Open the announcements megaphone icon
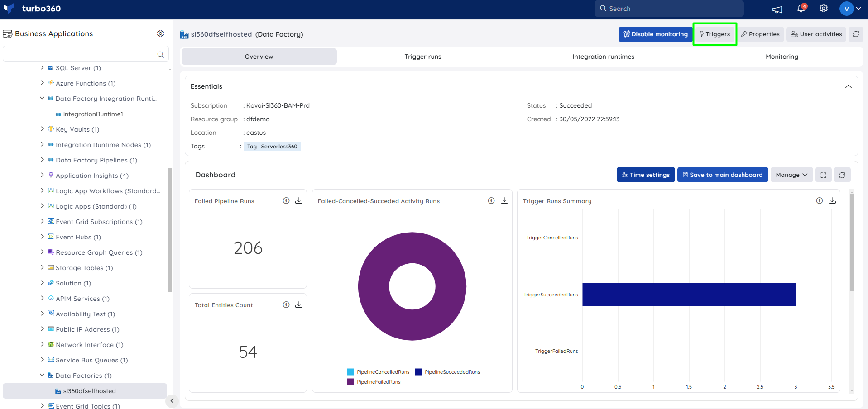Viewport: 868px width, 409px height. click(777, 9)
